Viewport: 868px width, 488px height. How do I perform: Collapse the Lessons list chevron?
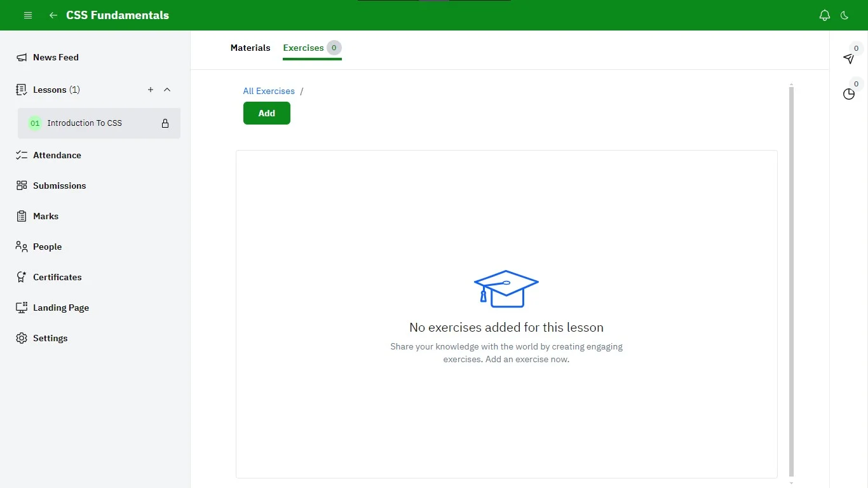[167, 90]
